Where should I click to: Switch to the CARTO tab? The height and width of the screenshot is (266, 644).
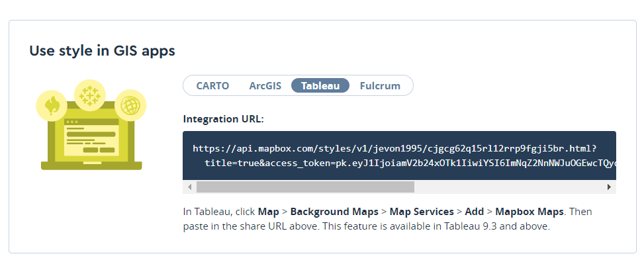point(212,85)
